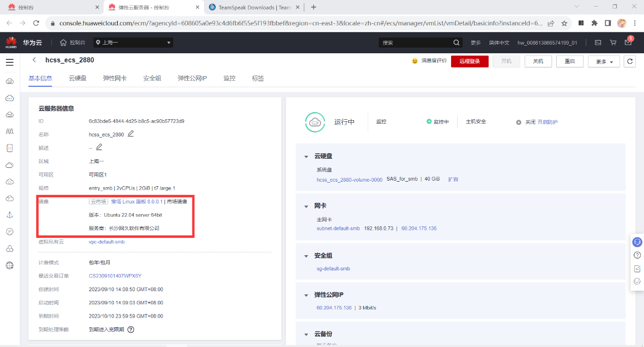Viewport: 644px width, 347px height.
Task: Collapse the 云备份 section
Action: point(306,335)
